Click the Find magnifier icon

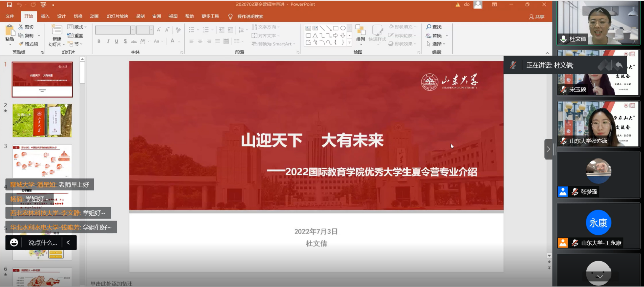pos(429,27)
